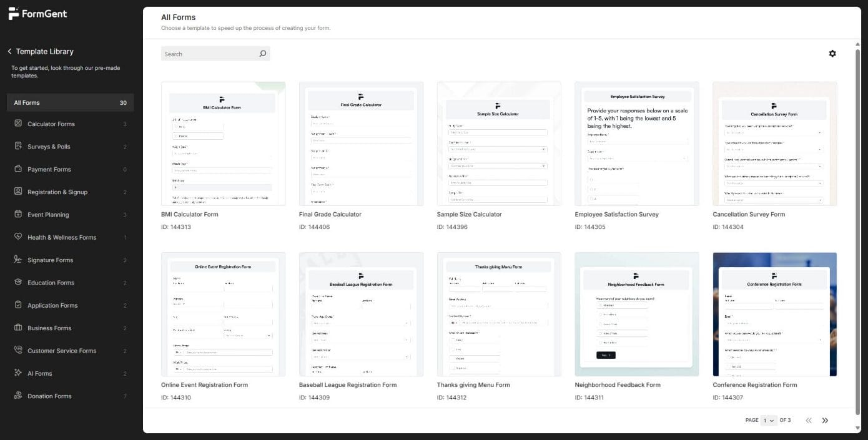Image resolution: width=868 pixels, height=440 pixels.
Task: Click the Health & Wellness heart icon
Action: pos(18,237)
